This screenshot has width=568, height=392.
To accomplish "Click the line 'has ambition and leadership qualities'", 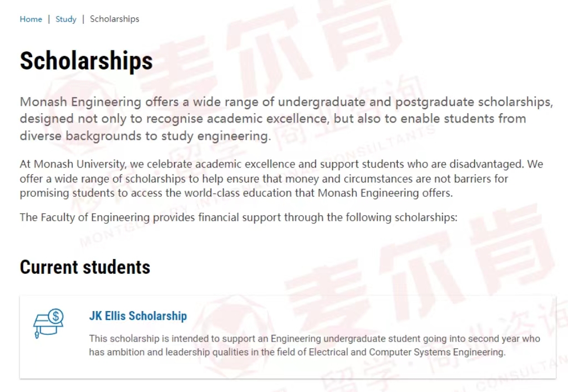I will click(x=297, y=352).
